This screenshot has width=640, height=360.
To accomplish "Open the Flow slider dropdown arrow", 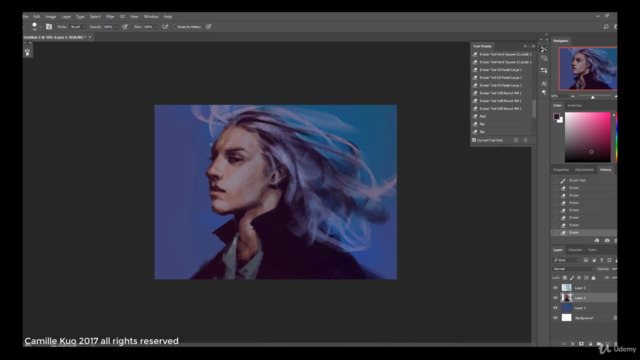I will [x=156, y=27].
